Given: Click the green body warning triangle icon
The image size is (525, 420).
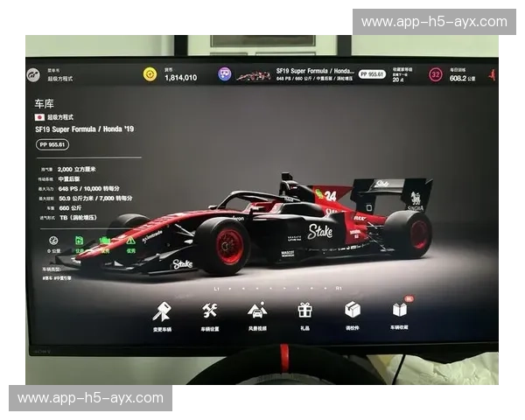Looking at the screenshot, I should click(130, 240).
